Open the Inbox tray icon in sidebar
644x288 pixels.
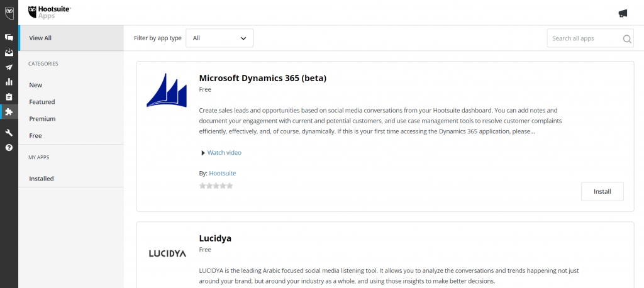pos(9,52)
